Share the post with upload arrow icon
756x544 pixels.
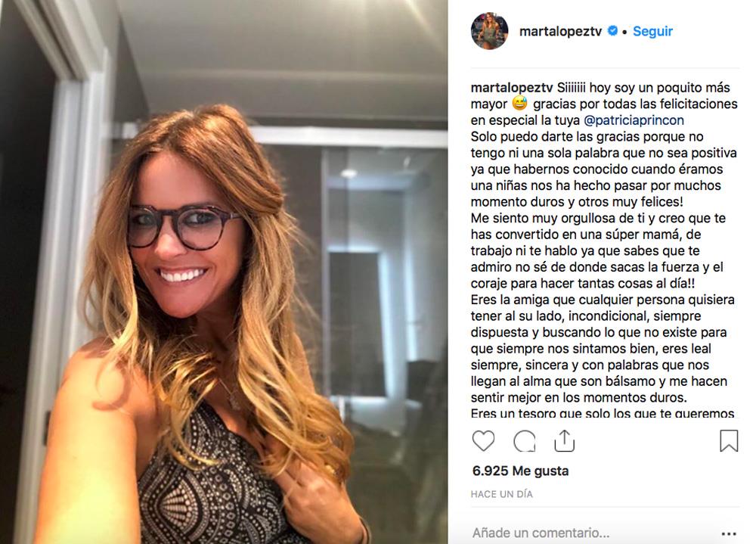564,440
